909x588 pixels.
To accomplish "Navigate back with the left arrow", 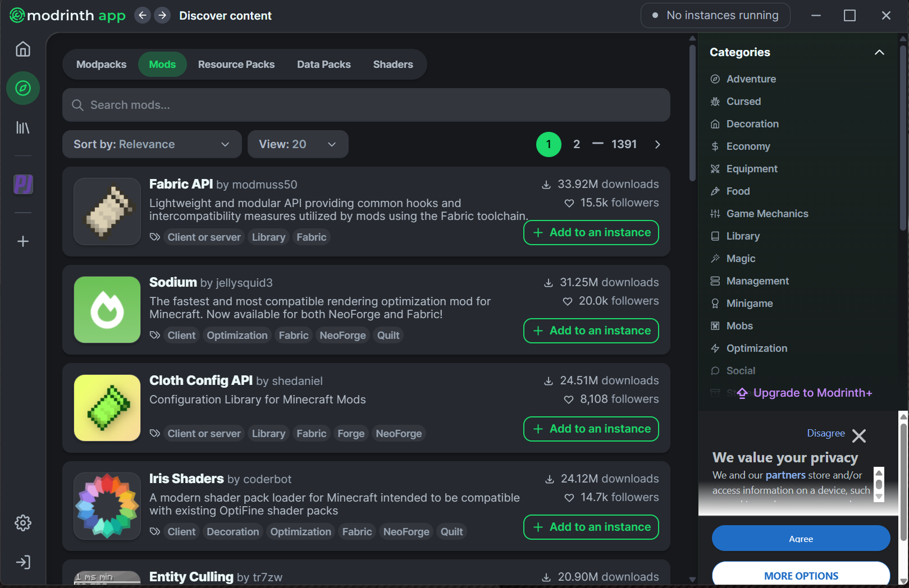I will [143, 16].
